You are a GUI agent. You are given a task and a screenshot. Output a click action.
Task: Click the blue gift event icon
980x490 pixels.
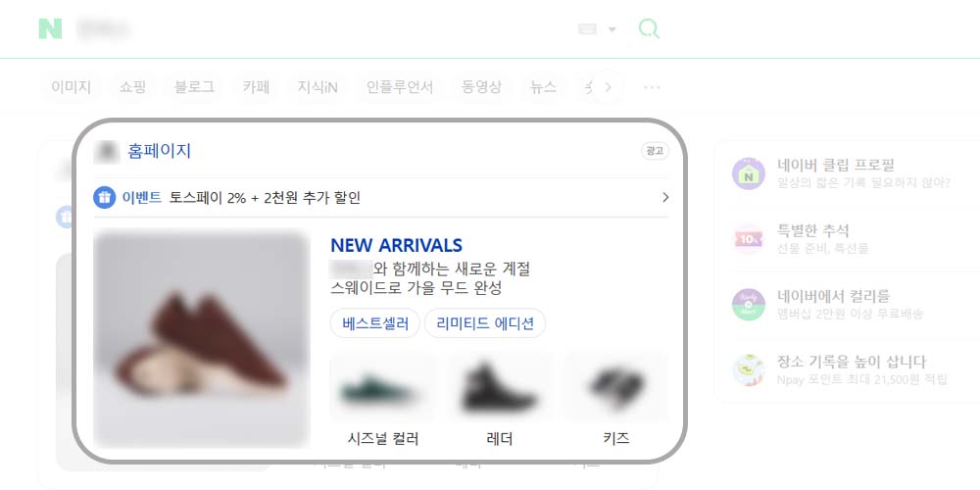[x=105, y=198]
